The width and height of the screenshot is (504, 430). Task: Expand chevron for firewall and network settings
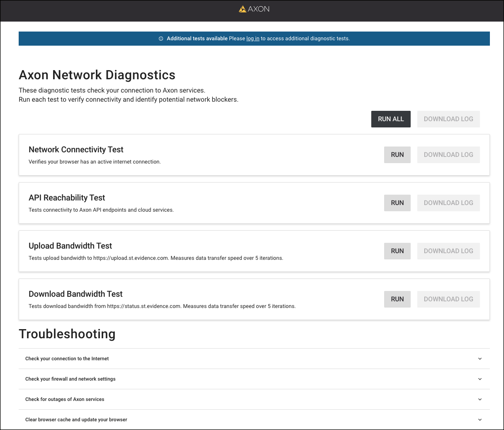pos(480,379)
